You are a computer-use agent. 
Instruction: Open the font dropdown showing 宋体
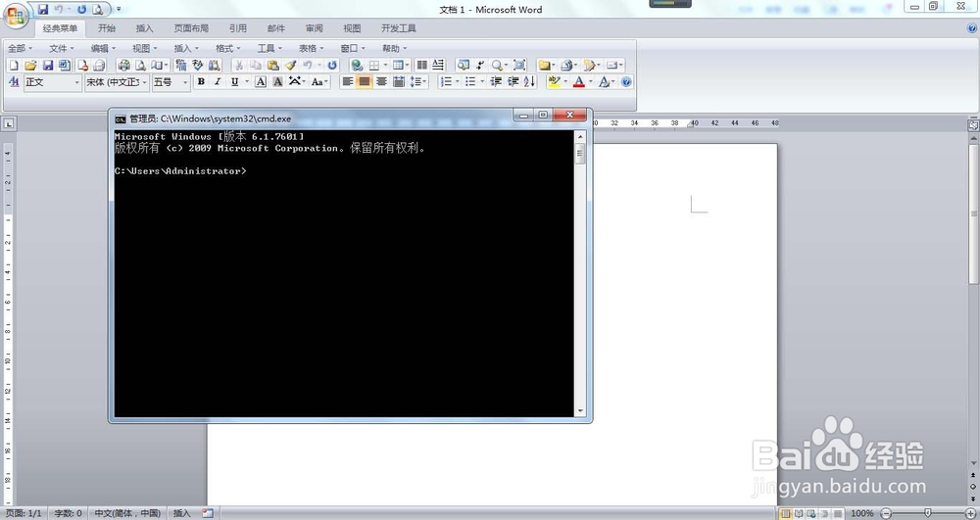[x=144, y=82]
